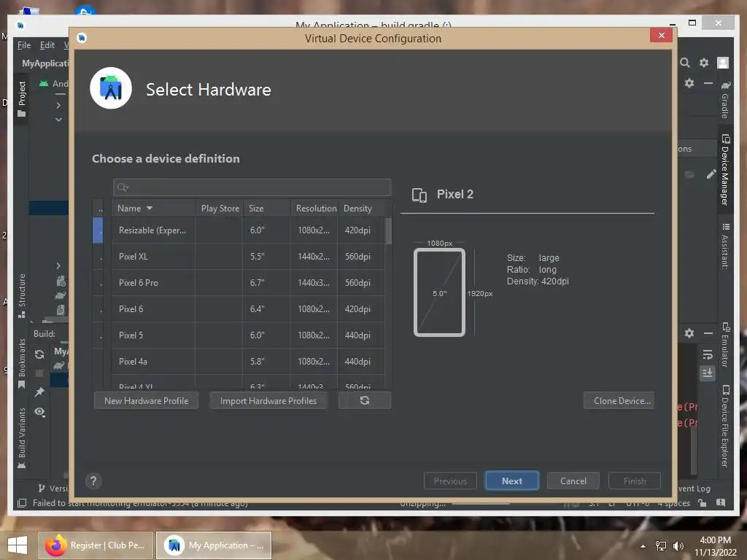Click the Search Everywhere magnifier icon
Viewport: 747px width, 560px height.
(684, 63)
